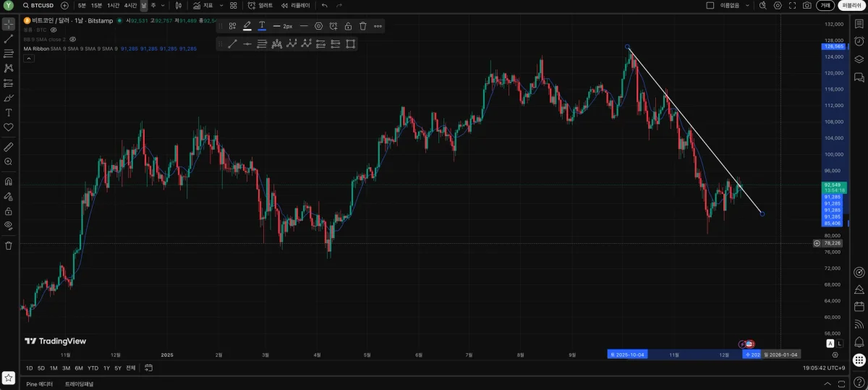Change line color with pencil swatch

[247, 26]
